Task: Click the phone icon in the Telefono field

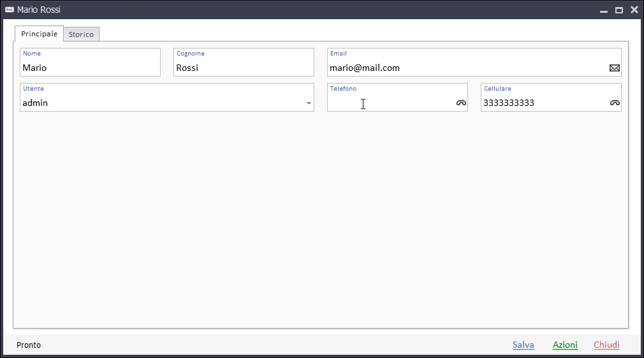Action: click(461, 103)
